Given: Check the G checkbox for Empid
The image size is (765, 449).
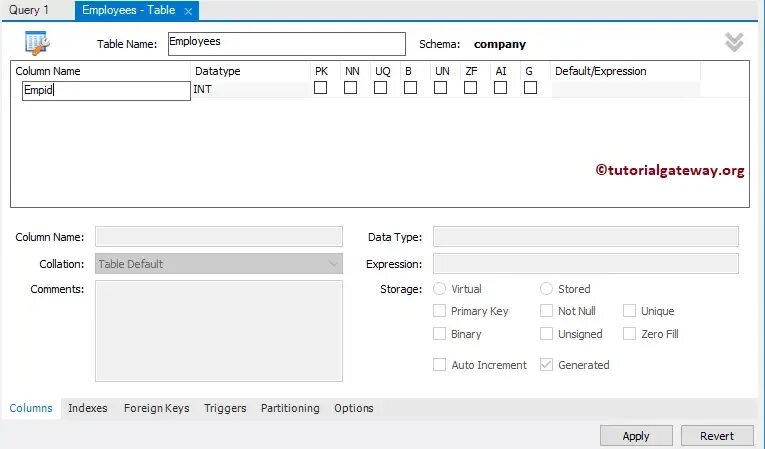Looking at the screenshot, I should 530,88.
